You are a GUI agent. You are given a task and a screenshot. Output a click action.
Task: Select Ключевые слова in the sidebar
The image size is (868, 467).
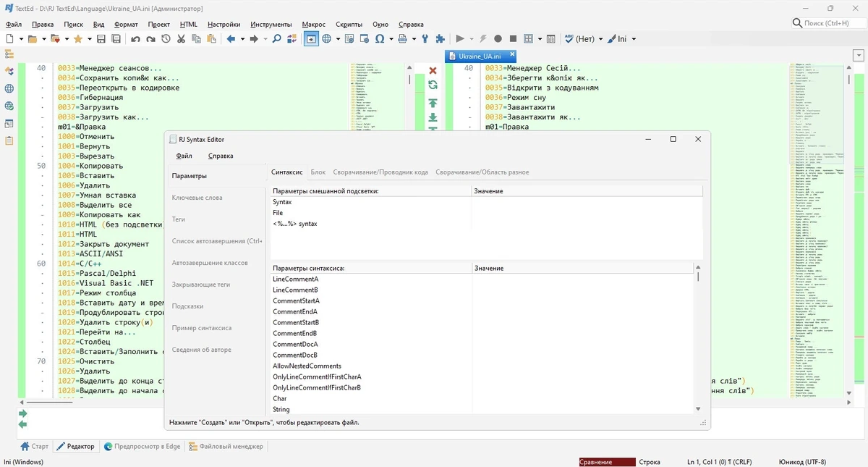(x=197, y=198)
